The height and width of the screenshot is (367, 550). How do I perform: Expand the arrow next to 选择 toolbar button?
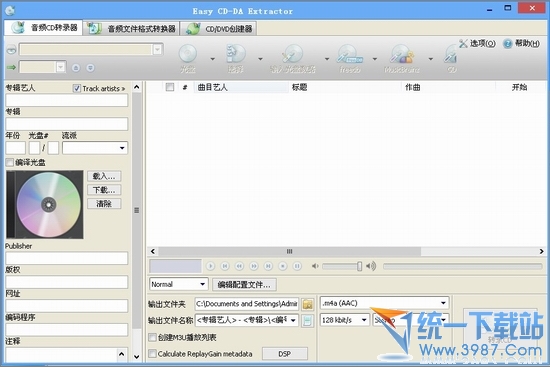260,59
